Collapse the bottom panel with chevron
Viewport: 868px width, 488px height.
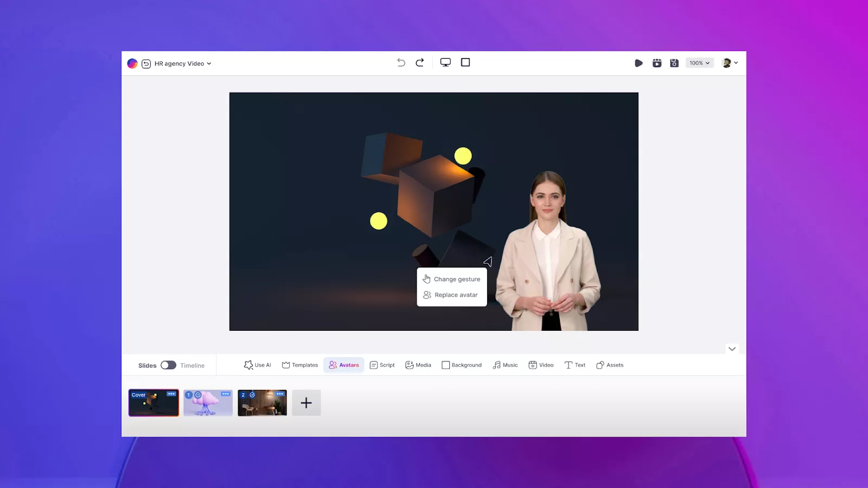(x=732, y=349)
